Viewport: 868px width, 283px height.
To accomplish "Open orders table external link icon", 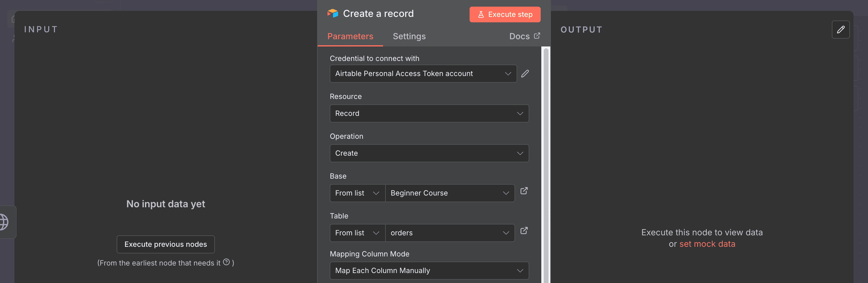I will [x=524, y=231].
